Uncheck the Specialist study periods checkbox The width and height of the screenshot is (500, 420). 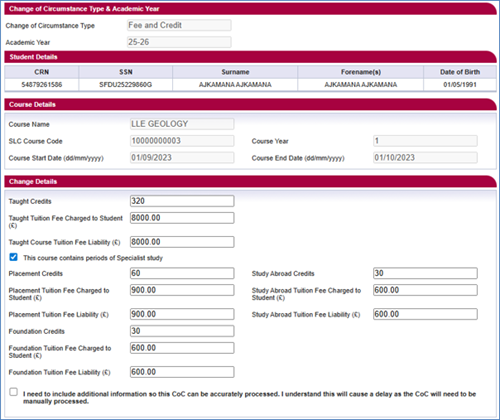coord(13,257)
